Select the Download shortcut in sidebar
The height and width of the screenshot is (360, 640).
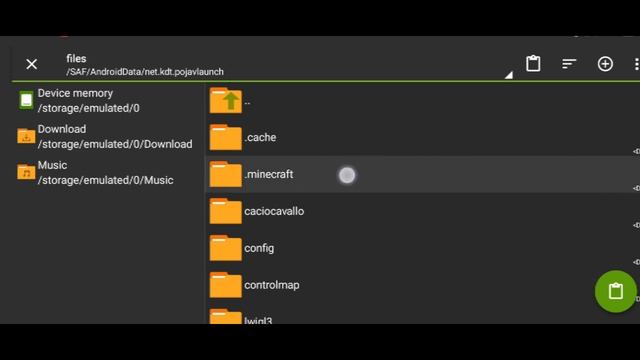pyautogui.click(x=107, y=136)
